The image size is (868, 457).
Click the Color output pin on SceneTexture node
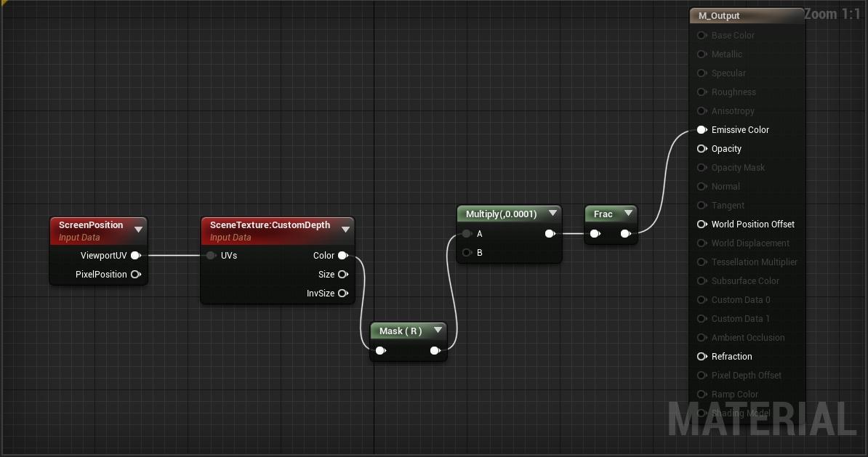pyautogui.click(x=343, y=255)
